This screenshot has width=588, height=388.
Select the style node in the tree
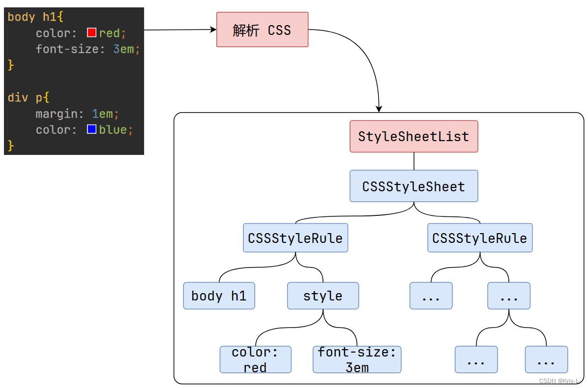coord(323,296)
